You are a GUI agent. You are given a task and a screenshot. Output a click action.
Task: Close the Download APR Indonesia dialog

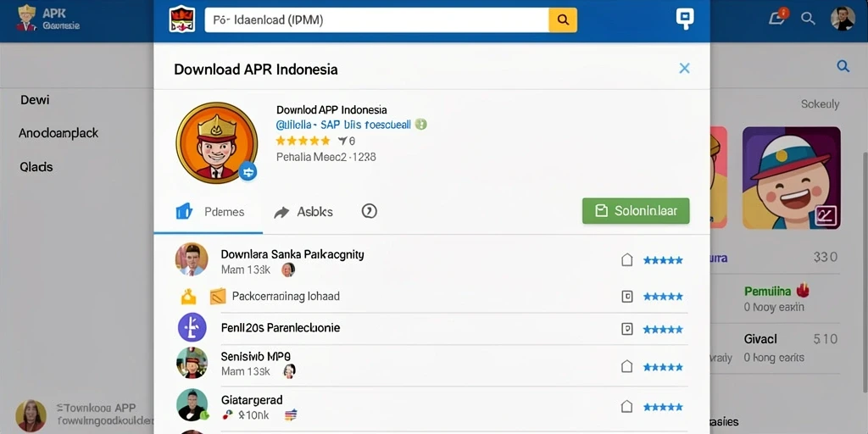click(x=685, y=68)
